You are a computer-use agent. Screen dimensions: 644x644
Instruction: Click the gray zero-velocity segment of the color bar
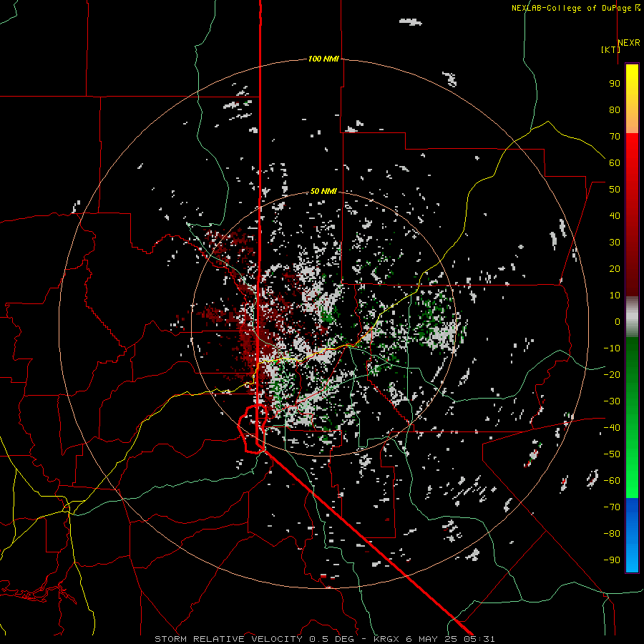point(632,317)
